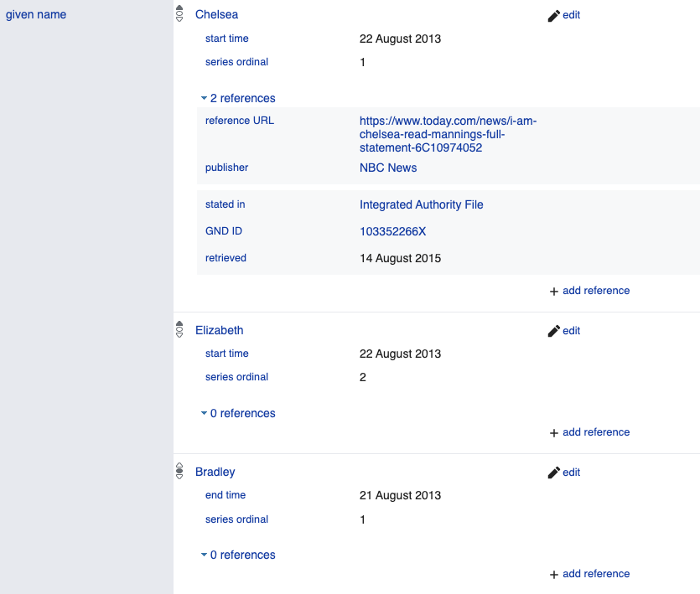Viewport: 700px width, 594px height.
Task: Open the stated in property link
Action: (225, 204)
